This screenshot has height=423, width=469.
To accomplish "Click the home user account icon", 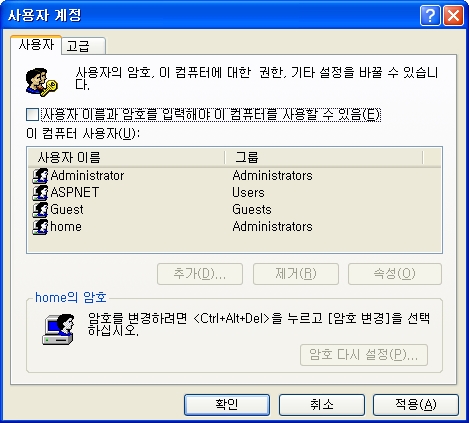I will coord(40,227).
